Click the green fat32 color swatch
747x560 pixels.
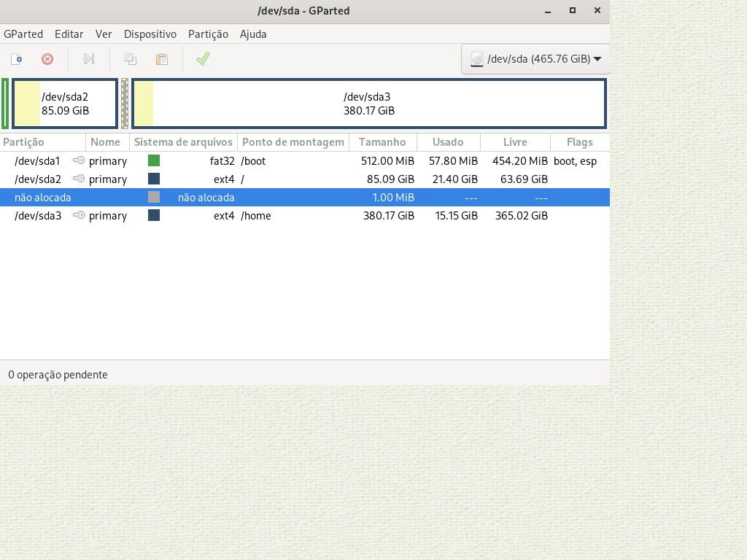click(x=154, y=160)
